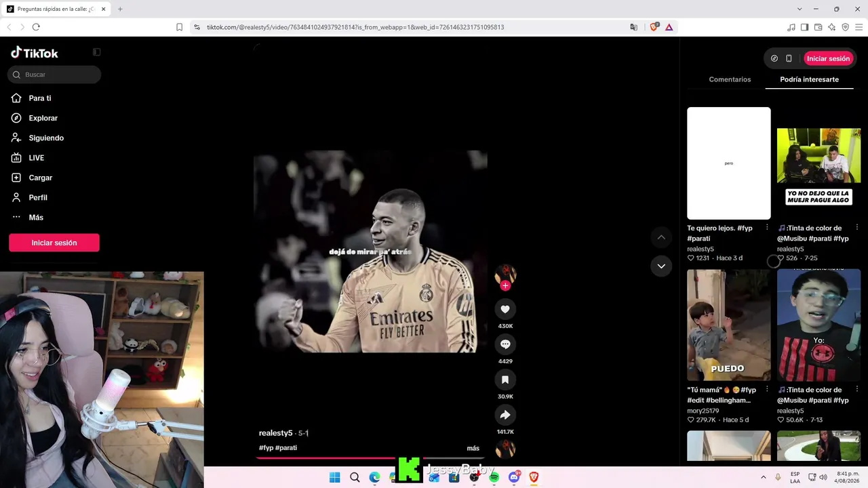Open the tab search dropdown chevron
Image resolution: width=868 pixels, height=488 pixels.
(800, 9)
